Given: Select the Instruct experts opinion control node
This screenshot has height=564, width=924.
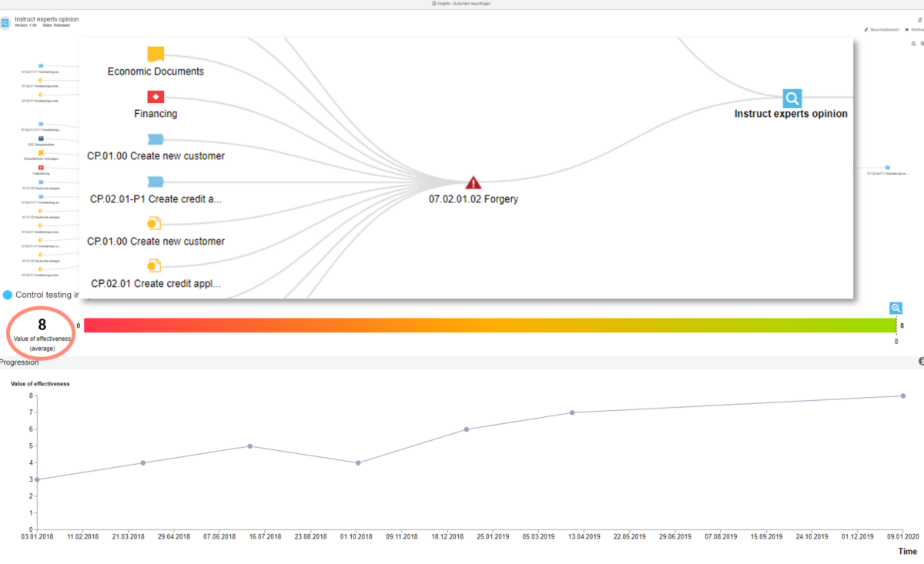Looking at the screenshot, I should pos(792,98).
